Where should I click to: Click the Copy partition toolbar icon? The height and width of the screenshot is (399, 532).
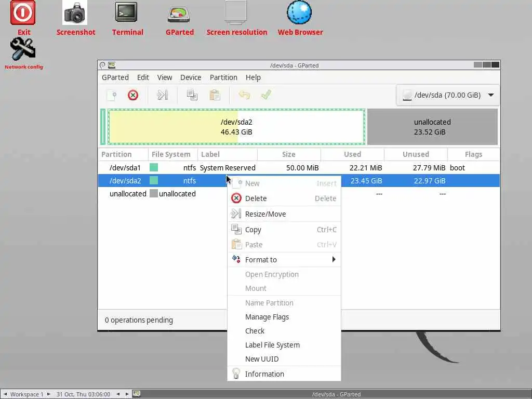pos(192,95)
